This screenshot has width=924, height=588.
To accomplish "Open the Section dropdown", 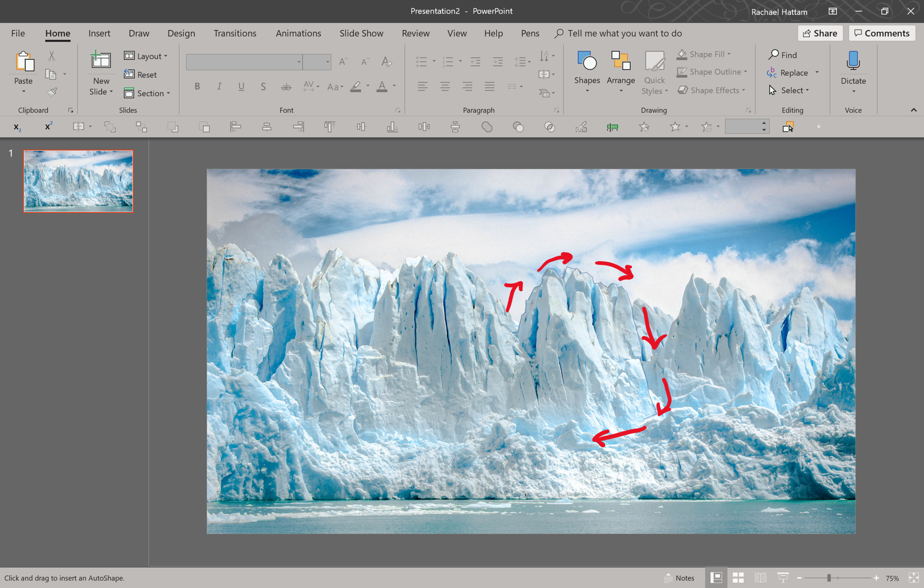I will pos(147,93).
